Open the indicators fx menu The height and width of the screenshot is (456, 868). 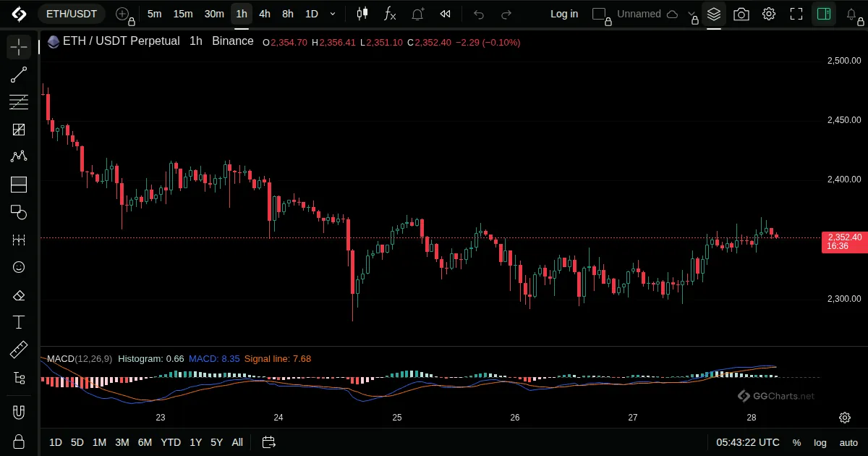pyautogui.click(x=390, y=14)
